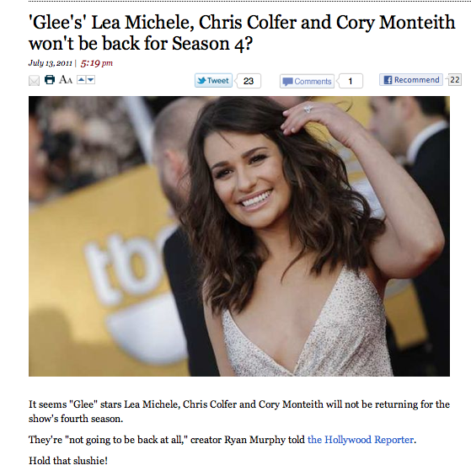
Task: Click the July 13, 2011 date
Action: [50, 63]
